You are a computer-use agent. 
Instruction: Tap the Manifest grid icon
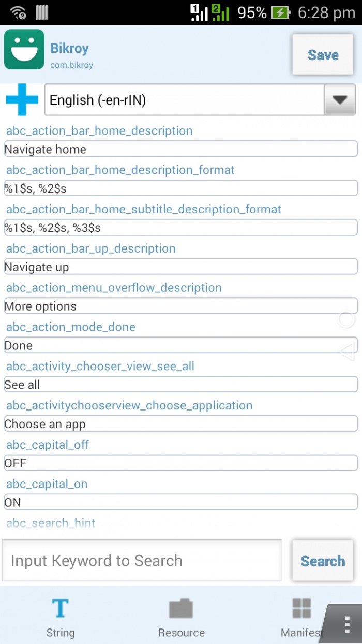301,609
